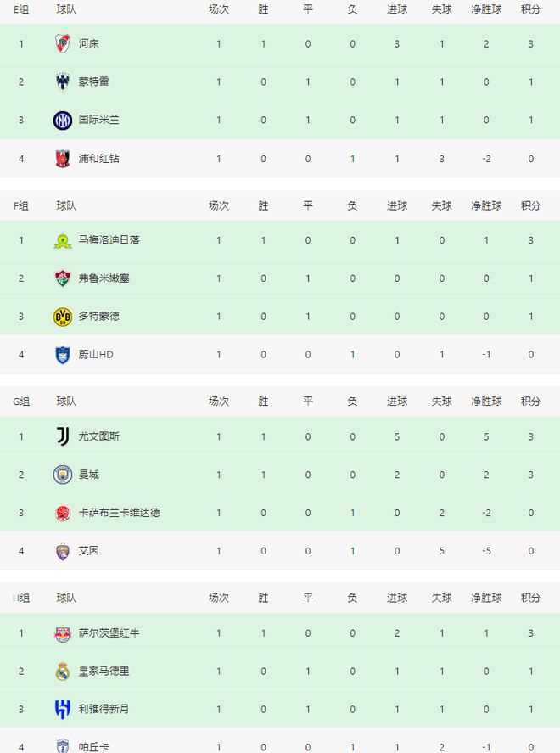The image size is (560, 753).
Task: Click the Ulsan HD (蔚山HD) badge
Action: [63, 355]
